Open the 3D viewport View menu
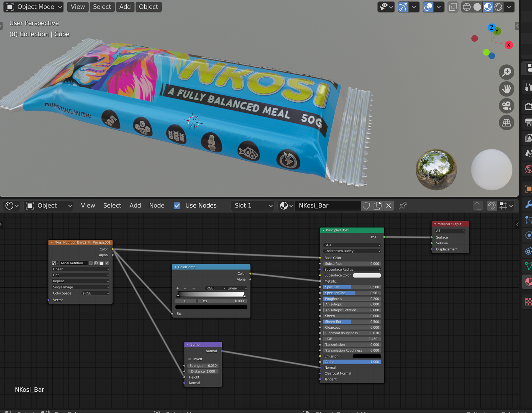 [78, 7]
